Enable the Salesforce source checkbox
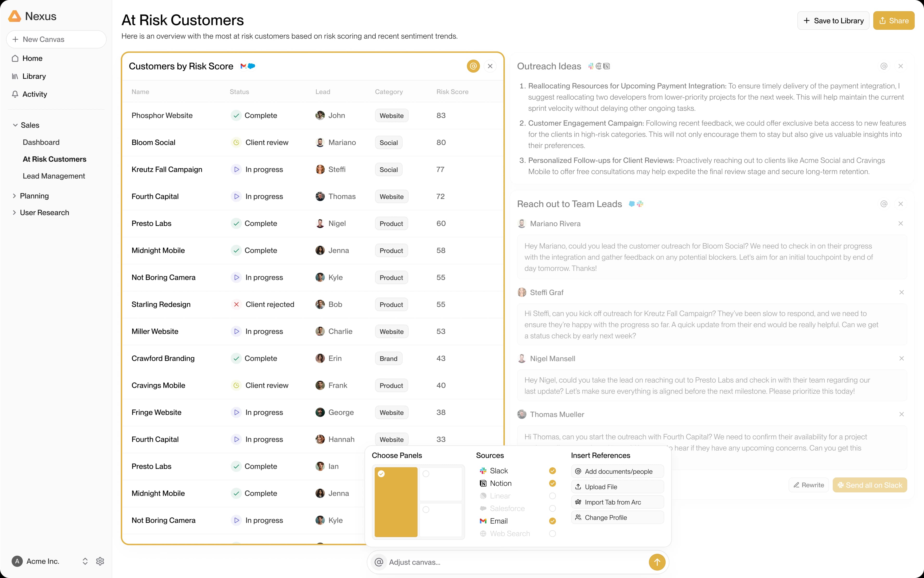This screenshot has height=578, width=924. pos(552,508)
